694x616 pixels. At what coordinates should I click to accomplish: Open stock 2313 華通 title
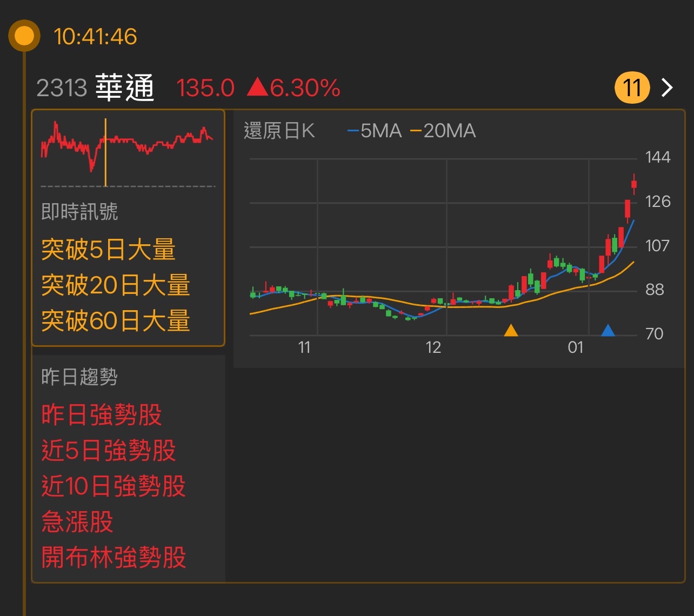[96, 88]
